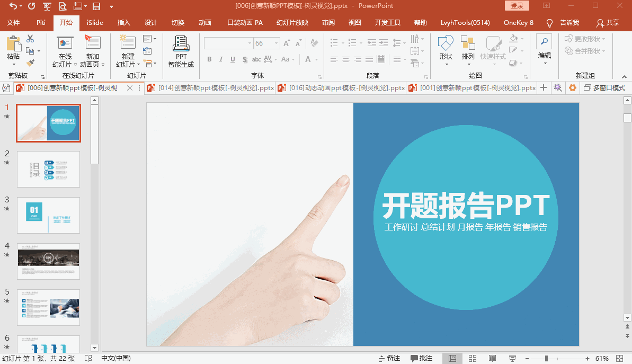
Task: Toggle the 批注 comments pane
Action: point(421,359)
